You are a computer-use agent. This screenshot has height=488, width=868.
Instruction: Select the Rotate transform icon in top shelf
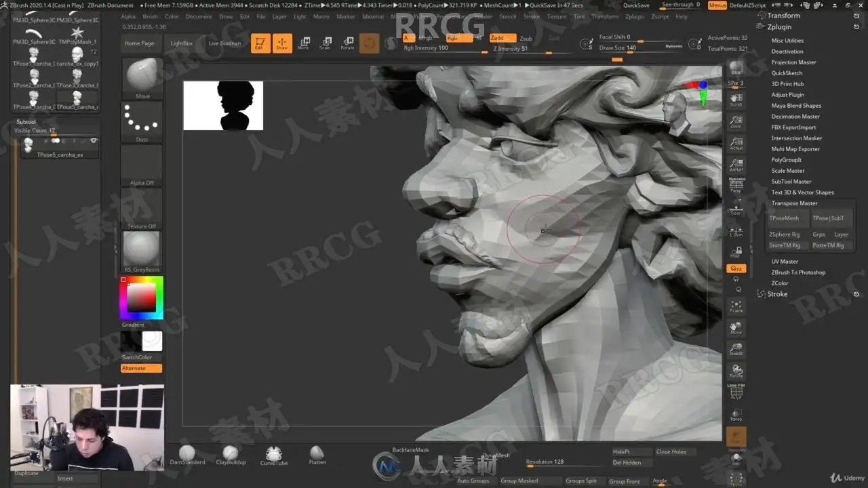tap(347, 43)
